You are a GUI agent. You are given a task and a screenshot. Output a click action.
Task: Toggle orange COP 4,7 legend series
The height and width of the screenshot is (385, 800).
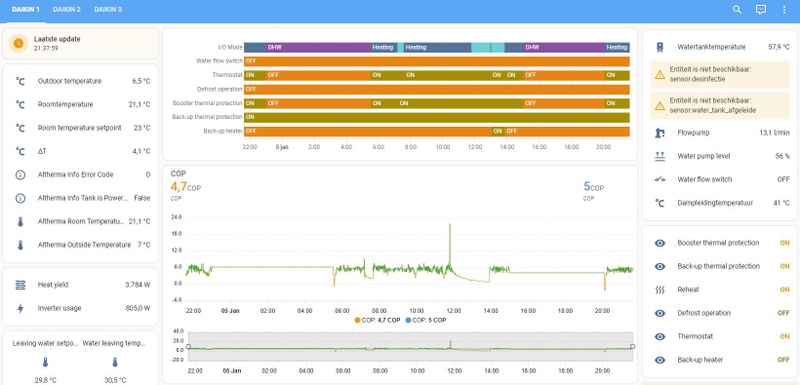377,320
